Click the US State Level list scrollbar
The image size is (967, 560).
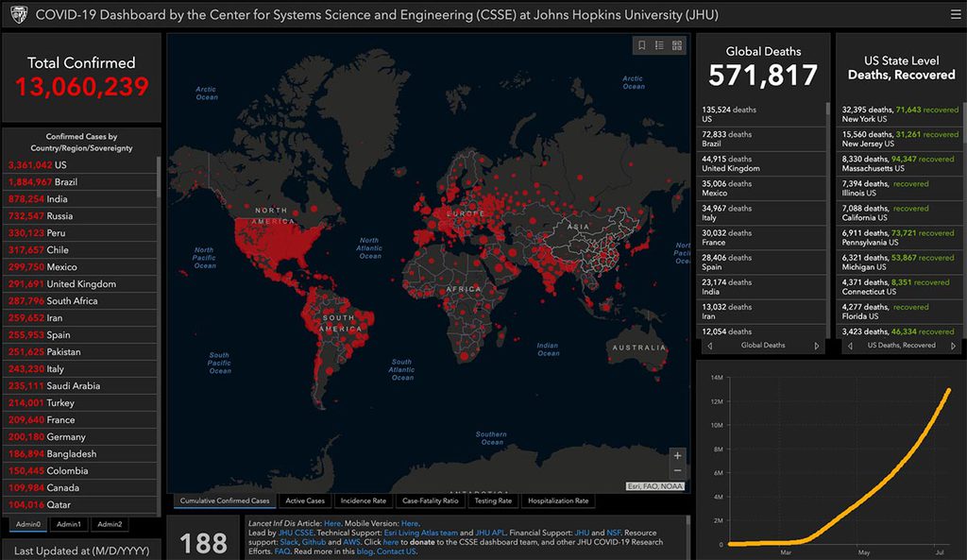click(x=964, y=124)
